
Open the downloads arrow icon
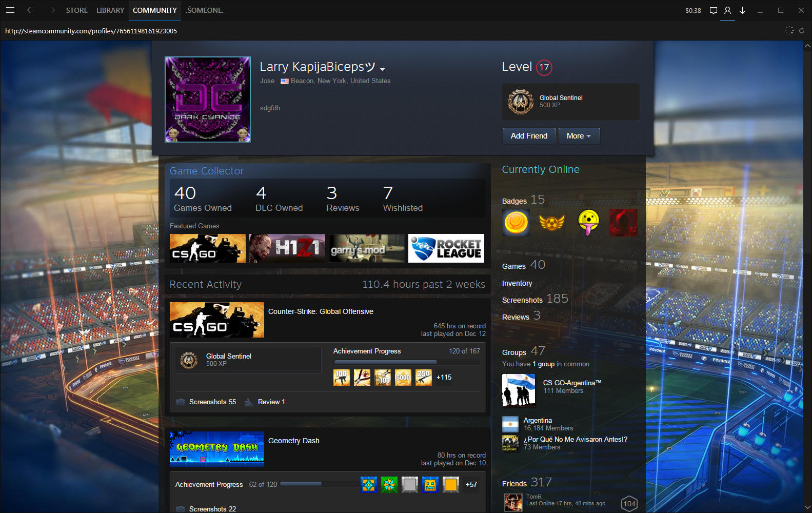742,10
